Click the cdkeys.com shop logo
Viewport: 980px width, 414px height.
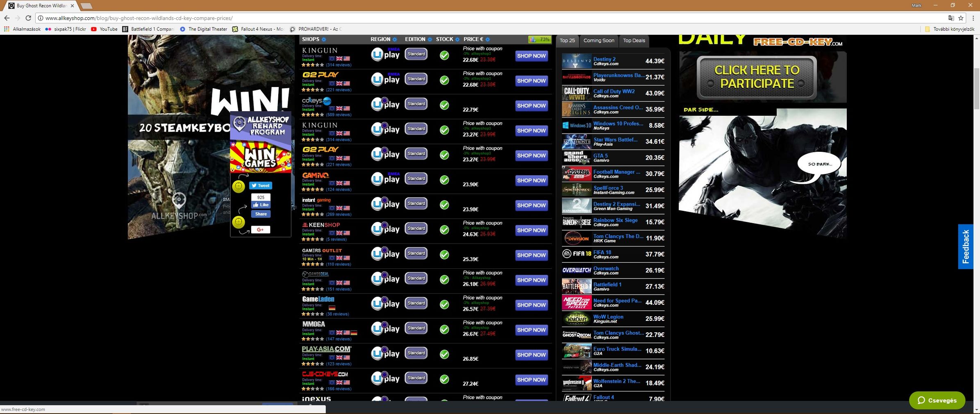pyautogui.click(x=316, y=101)
